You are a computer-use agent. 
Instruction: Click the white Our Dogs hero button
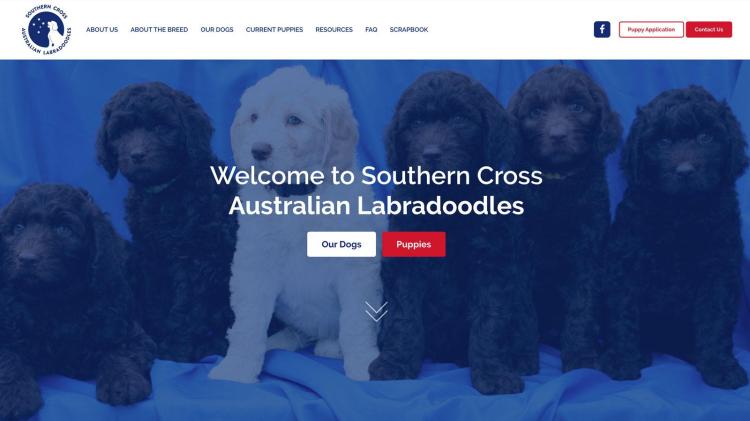(342, 244)
